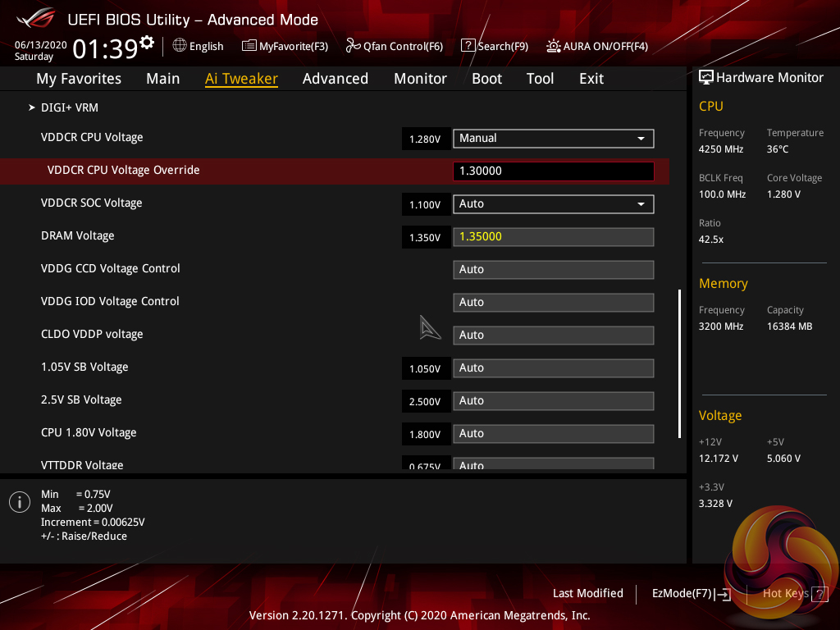This screenshot has height=630, width=840.
Task: Click the Hot Keys question mark icon
Action: (819, 594)
